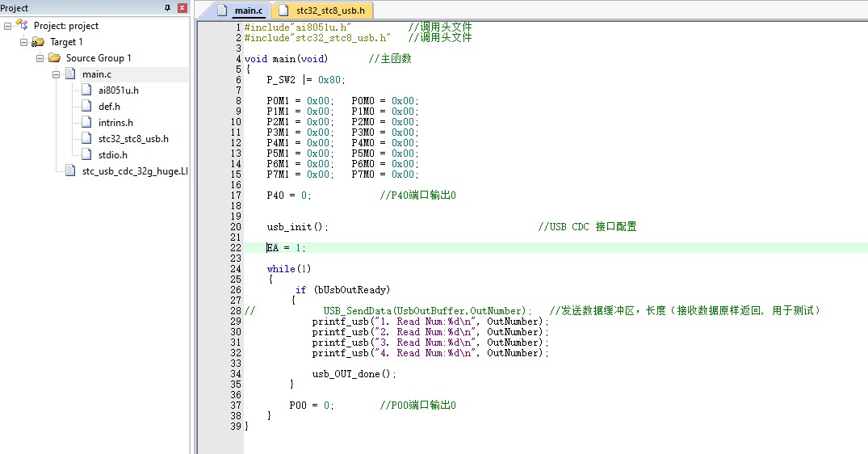Viewport: 868px width, 454px height.
Task: Click the ai8051u.h file icon
Action: 86,90
